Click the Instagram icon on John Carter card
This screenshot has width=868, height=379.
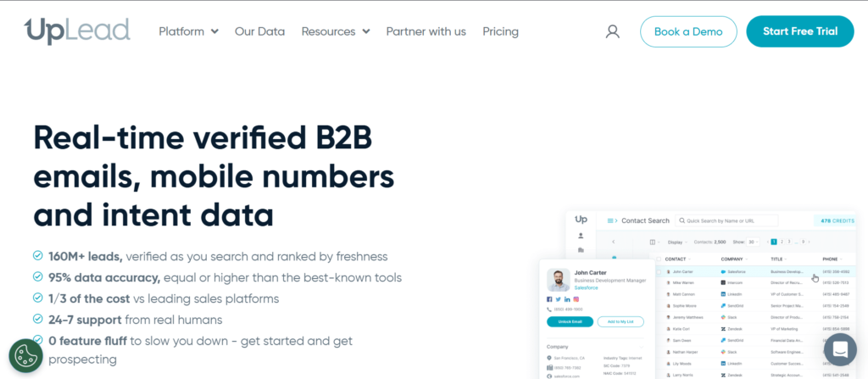(x=576, y=299)
